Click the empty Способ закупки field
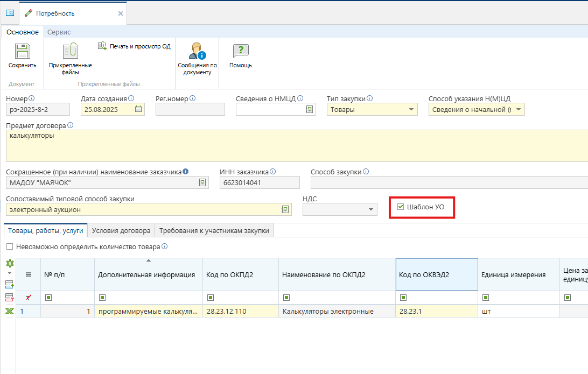The width and height of the screenshot is (588, 374). click(x=449, y=182)
